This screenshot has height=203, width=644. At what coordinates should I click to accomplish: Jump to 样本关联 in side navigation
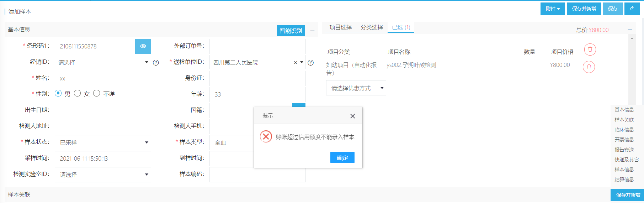[624, 120]
